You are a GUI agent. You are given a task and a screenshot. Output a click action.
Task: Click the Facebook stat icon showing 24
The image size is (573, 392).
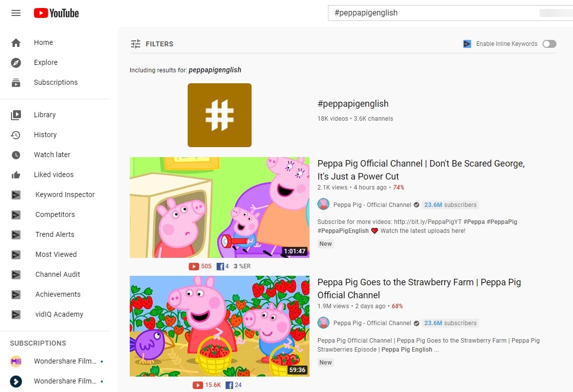pyautogui.click(x=229, y=385)
